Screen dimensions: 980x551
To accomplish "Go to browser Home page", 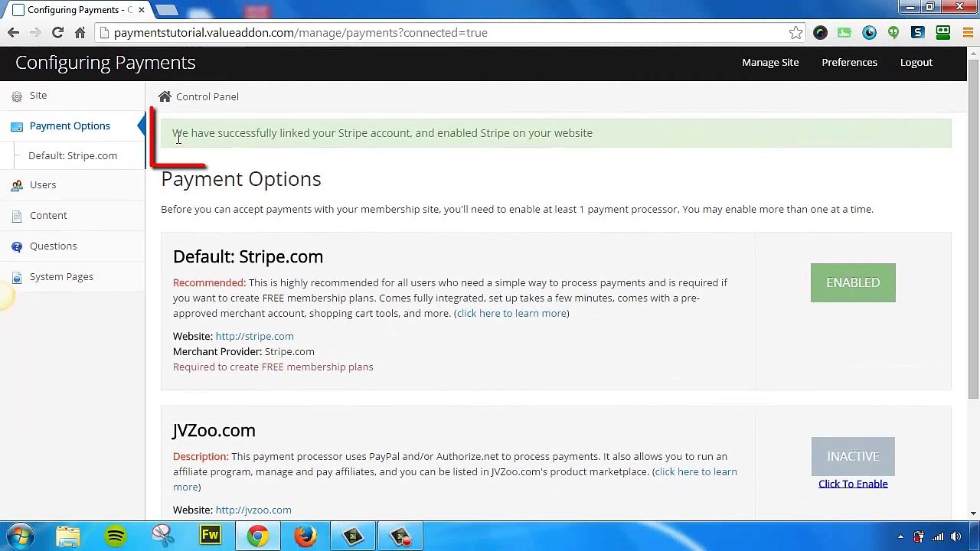I will coord(80,33).
